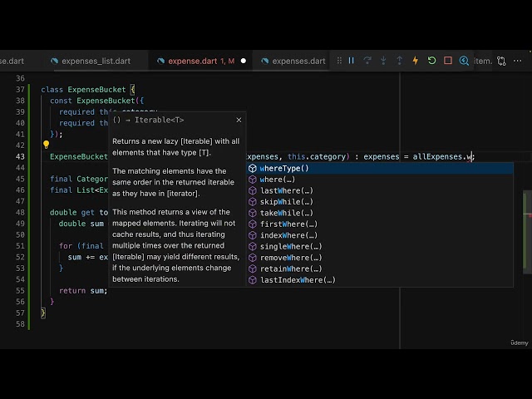The width and height of the screenshot is (532, 399).
Task: Pause the debug session
Action: [351, 61]
